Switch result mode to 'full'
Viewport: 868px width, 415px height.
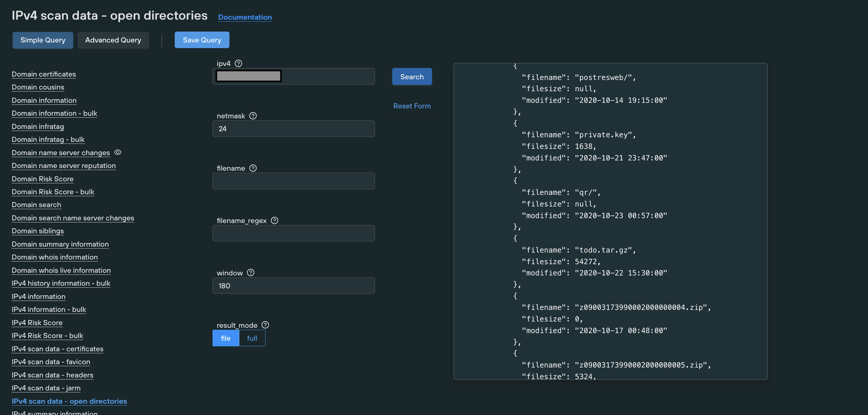tap(252, 338)
